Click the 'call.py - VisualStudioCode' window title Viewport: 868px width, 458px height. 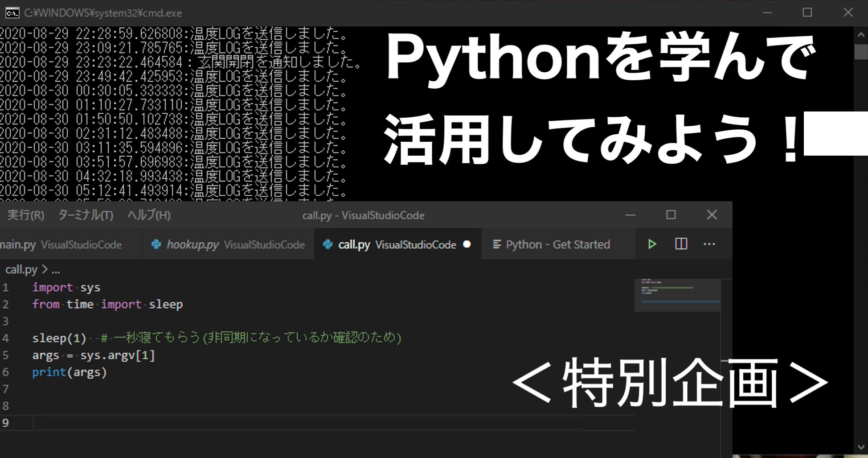(x=363, y=215)
